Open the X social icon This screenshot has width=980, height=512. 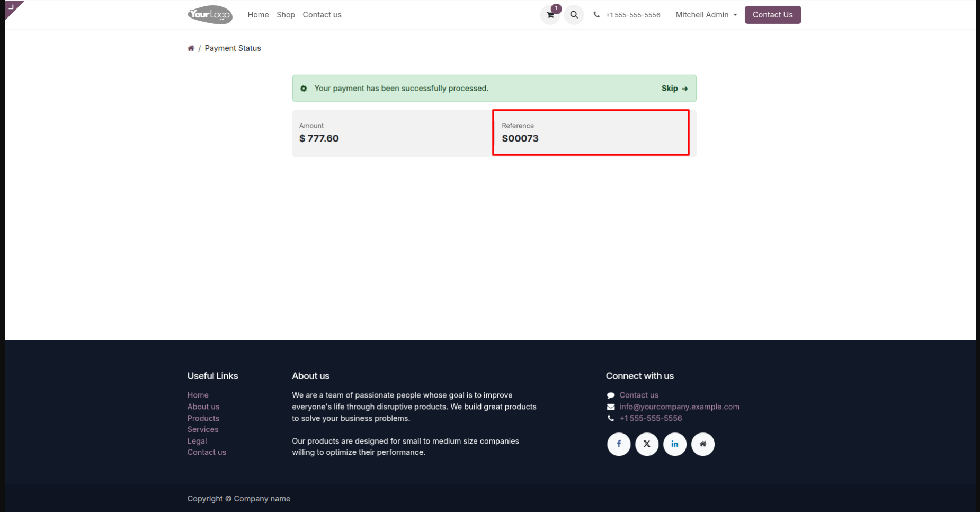click(x=647, y=444)
